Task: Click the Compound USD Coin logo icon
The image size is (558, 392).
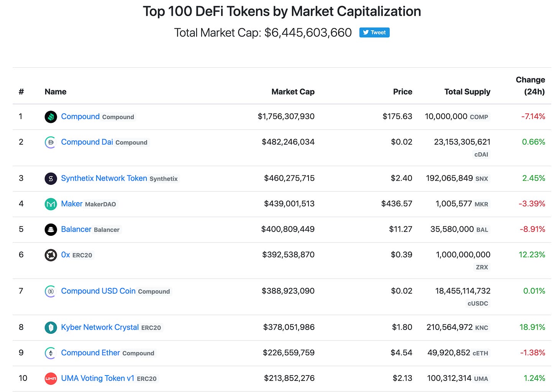Action: point(51,291)
